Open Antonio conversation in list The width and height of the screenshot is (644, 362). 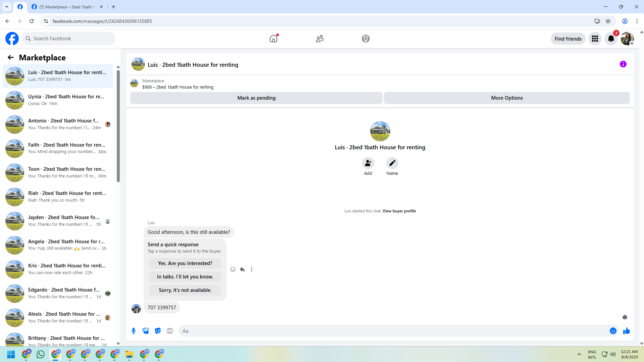coord(58,124)
